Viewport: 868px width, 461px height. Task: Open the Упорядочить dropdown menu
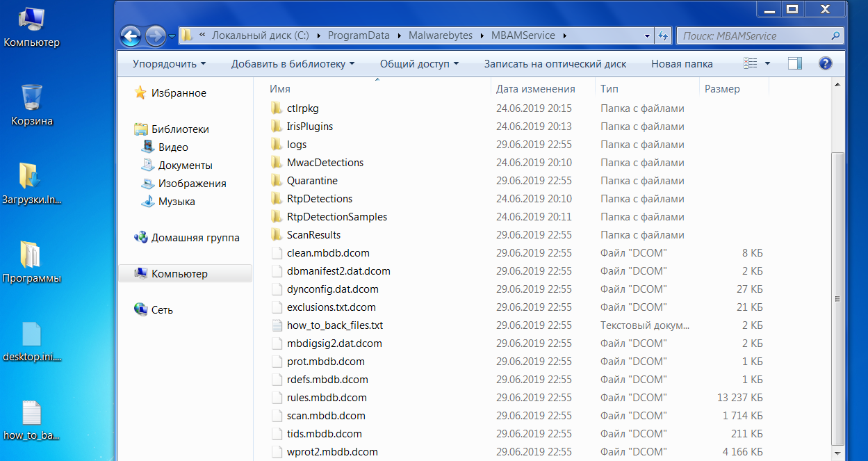coord(170,64)
